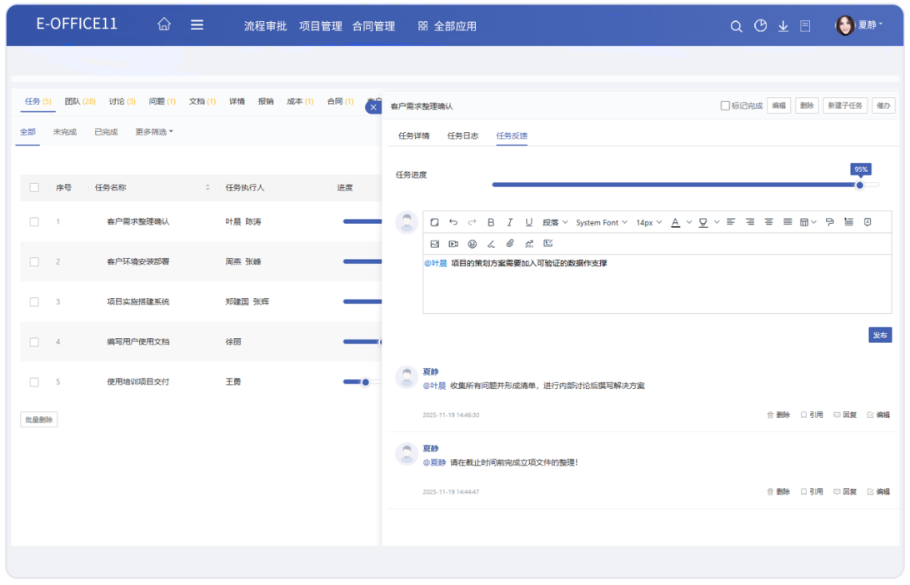Open the System Font dropdown
The height and width of the screenshot is (585, 910).
point(601,222)
